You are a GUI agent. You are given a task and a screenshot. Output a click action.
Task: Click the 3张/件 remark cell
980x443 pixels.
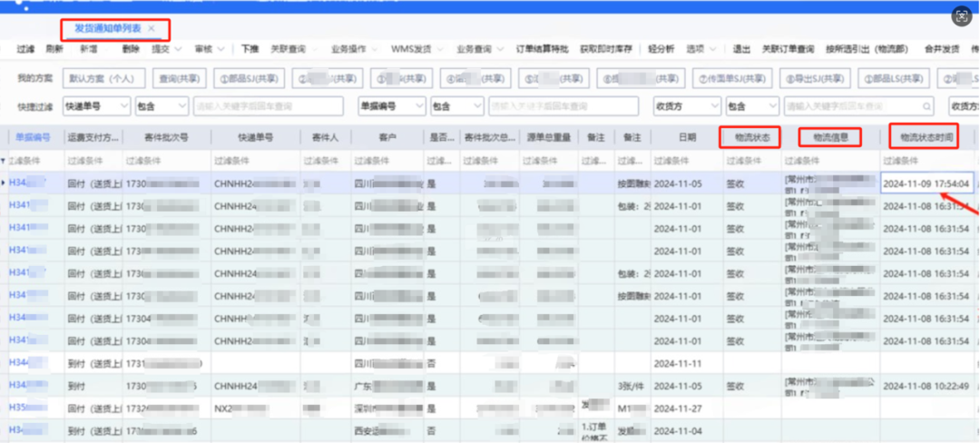[632, 386]
